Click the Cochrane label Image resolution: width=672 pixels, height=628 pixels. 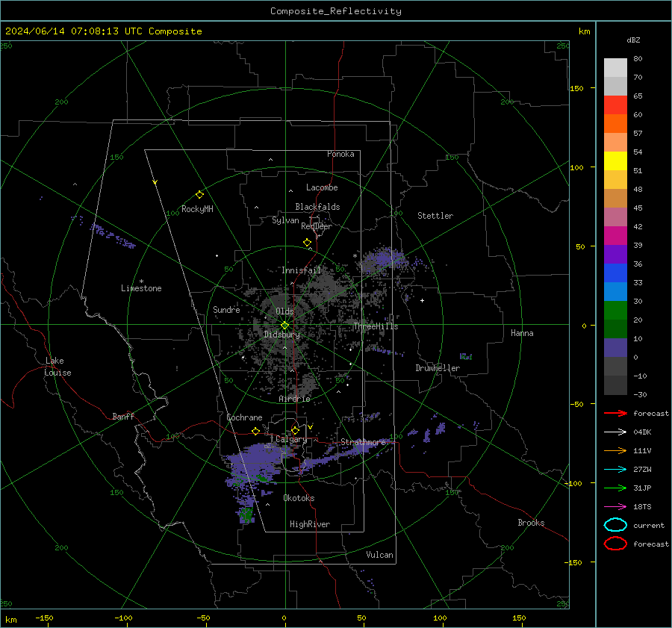(x=244, y=417)
